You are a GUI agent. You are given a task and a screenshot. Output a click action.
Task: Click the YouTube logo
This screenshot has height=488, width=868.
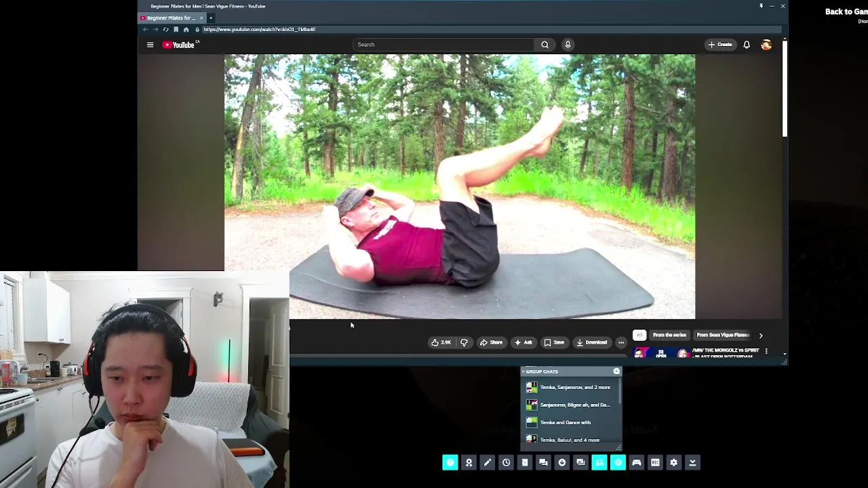point(179,45)
